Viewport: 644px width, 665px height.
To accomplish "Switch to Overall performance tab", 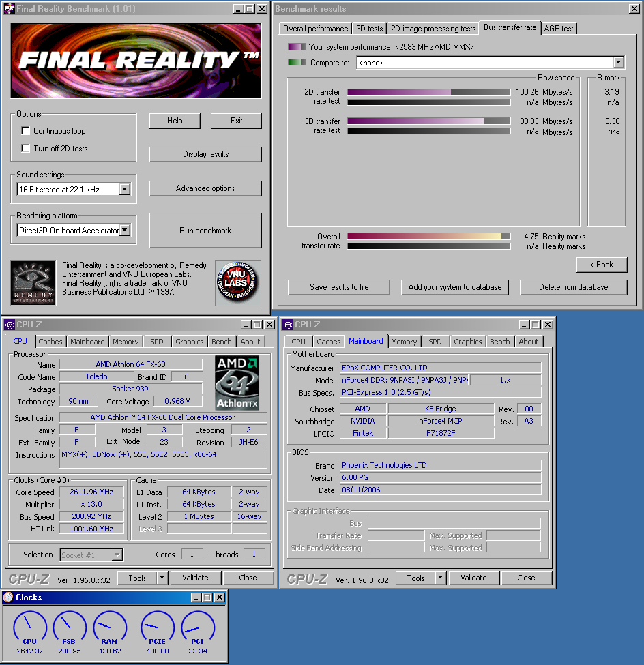I will [315, 29].
